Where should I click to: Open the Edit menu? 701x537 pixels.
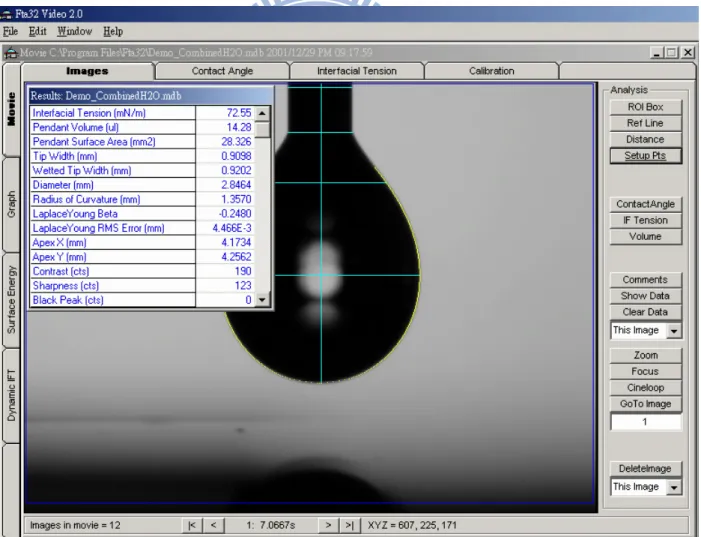click(37, 31)
